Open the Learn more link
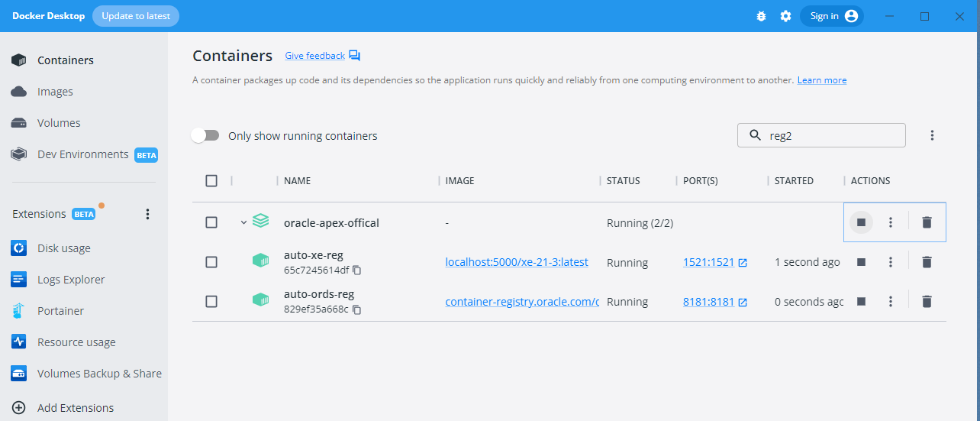Screen dimensions: 980x421 pyautogui.click(x=822, y=80)
